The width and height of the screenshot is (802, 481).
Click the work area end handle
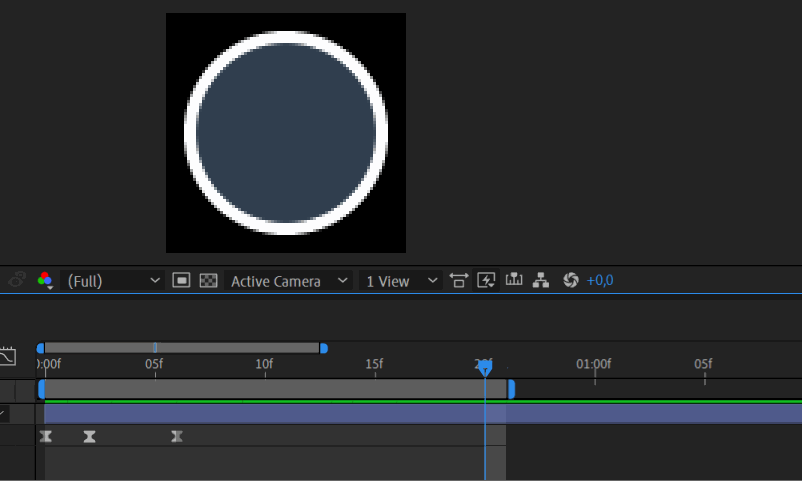tap(511, 389)
